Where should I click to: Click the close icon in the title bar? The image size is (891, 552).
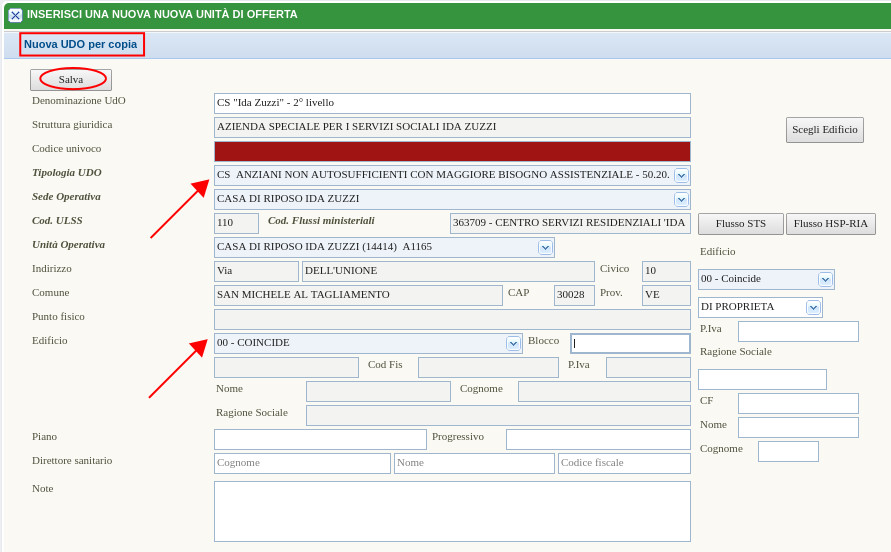point(15,15)
